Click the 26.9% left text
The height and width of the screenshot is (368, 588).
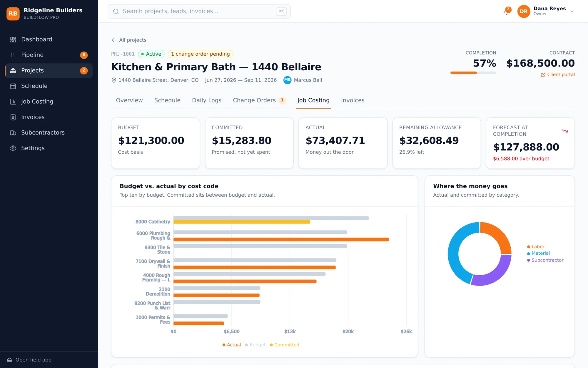click(x=412, y=152)
